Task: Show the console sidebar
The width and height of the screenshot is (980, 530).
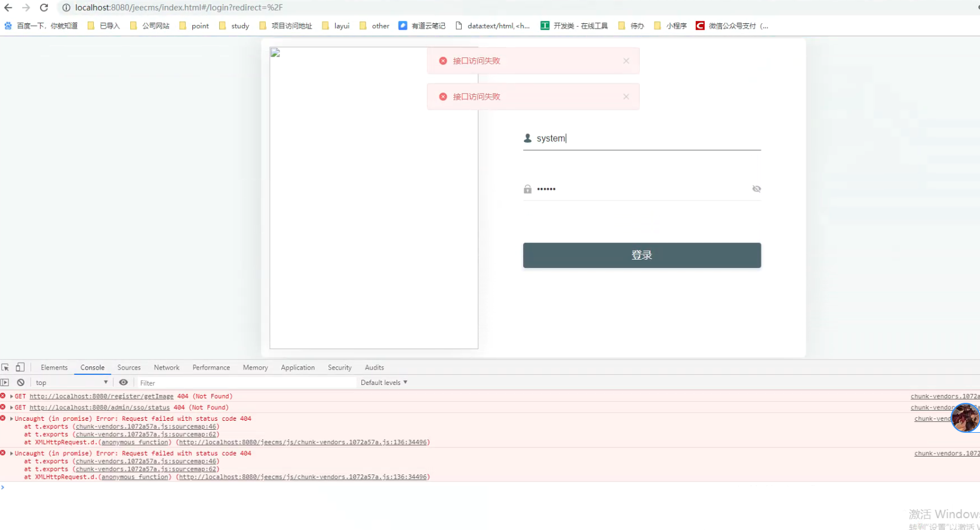Action: point(5,383)
